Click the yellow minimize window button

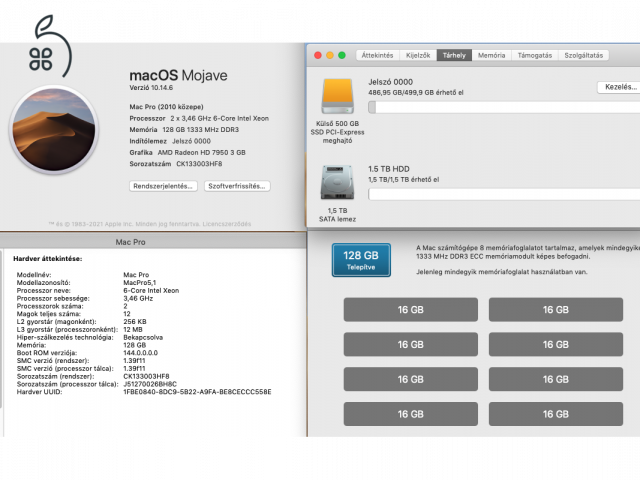[x=331, y=56]
